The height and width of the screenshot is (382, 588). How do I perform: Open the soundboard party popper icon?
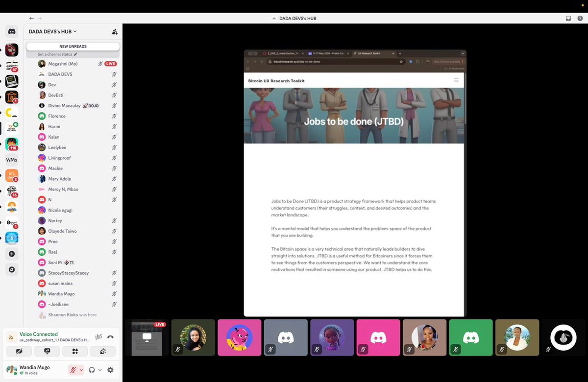[103, 351]
